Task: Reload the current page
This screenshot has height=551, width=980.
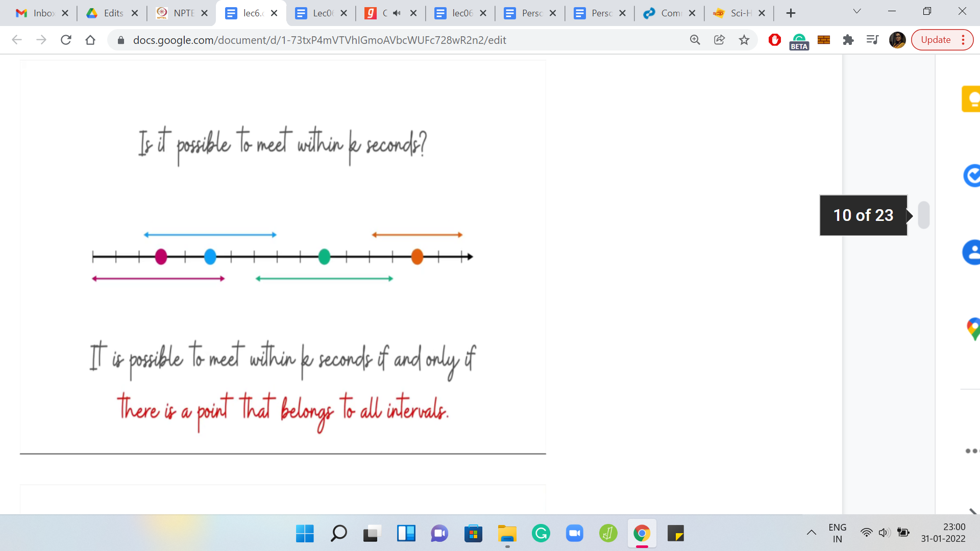Action: 66,40
